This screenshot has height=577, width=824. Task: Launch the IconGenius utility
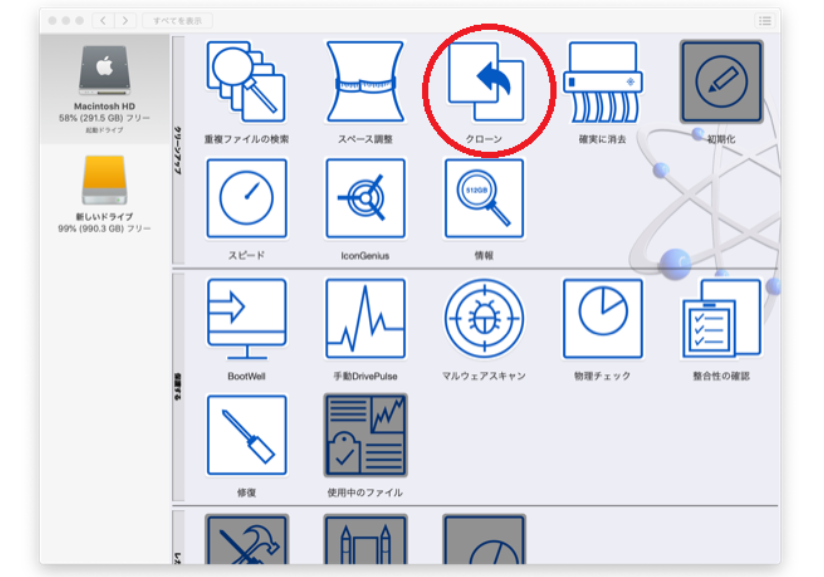pyautogui.click(x=365, y=198)
